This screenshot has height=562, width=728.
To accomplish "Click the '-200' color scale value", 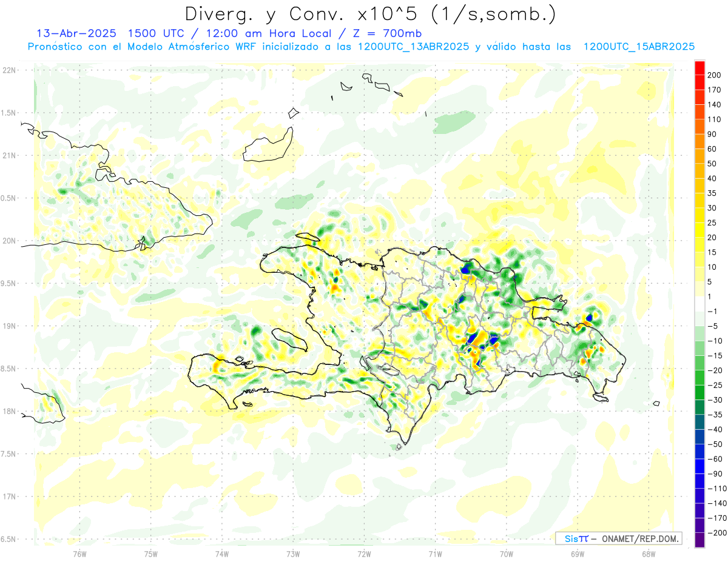I will (x=718, y=532).
